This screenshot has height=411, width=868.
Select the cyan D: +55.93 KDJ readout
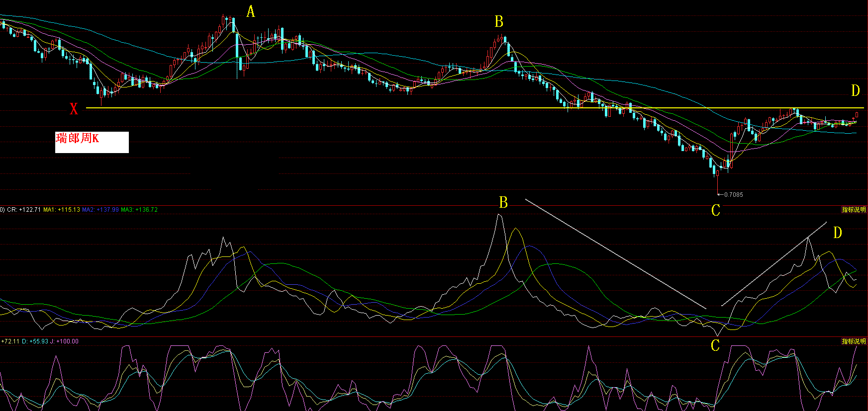[x=35, y=341]
